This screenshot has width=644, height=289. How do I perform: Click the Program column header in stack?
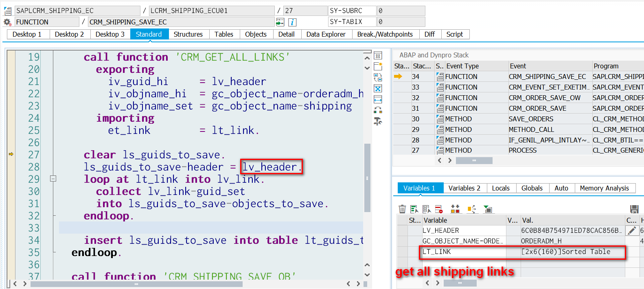[x=618, y=66]
